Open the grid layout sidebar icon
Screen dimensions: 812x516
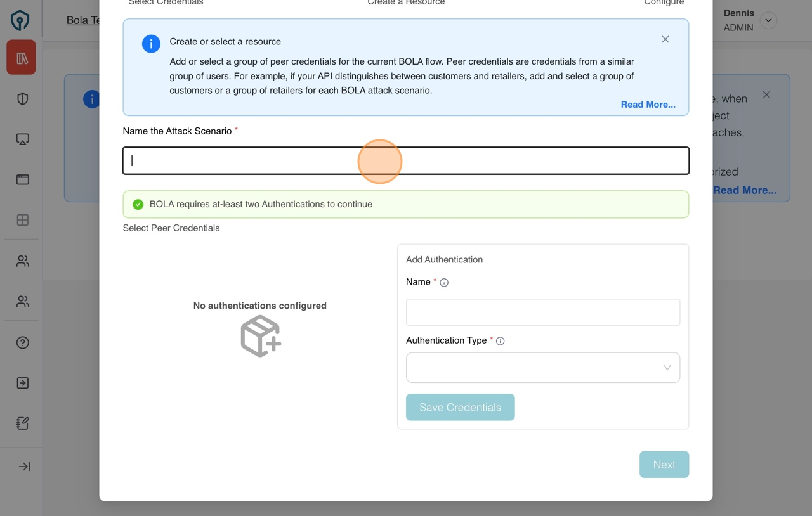tap(23, 220)
